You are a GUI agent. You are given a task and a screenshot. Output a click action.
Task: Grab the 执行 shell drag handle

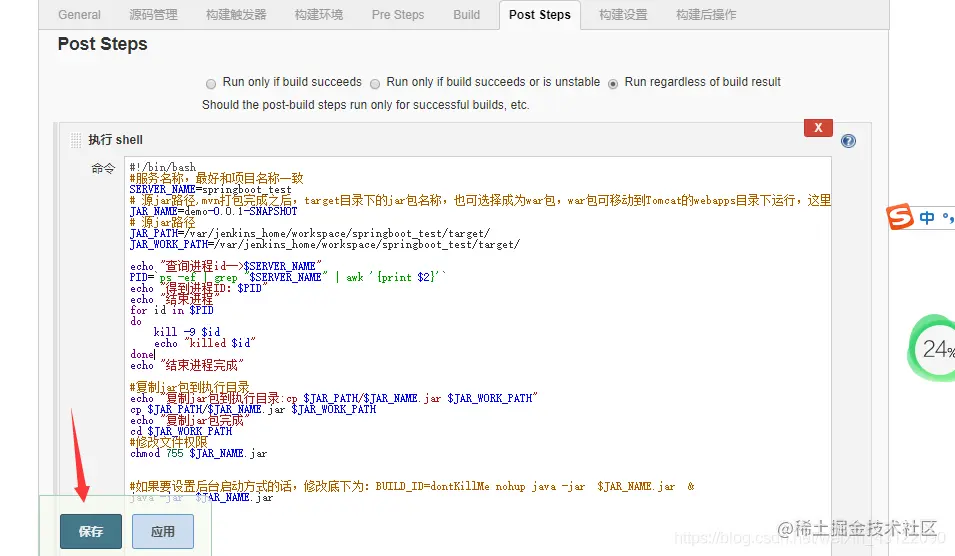pos(76,141)
